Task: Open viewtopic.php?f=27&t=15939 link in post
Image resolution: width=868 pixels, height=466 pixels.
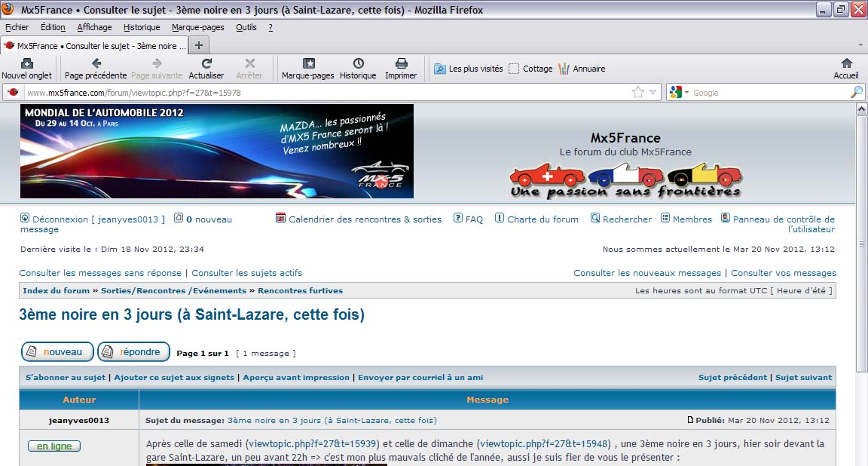Action: (313, 444)
